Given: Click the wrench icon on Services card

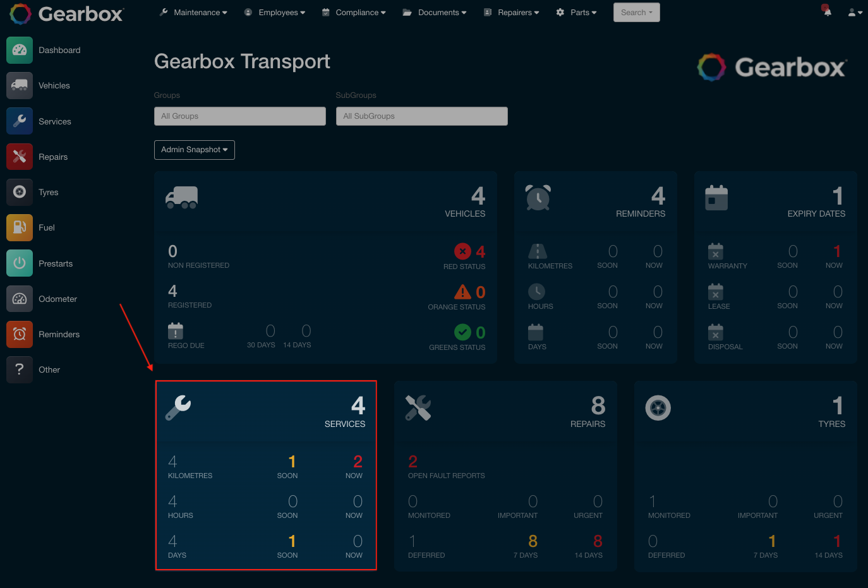Looking at the screenshot, I should (x=178, y=408).
